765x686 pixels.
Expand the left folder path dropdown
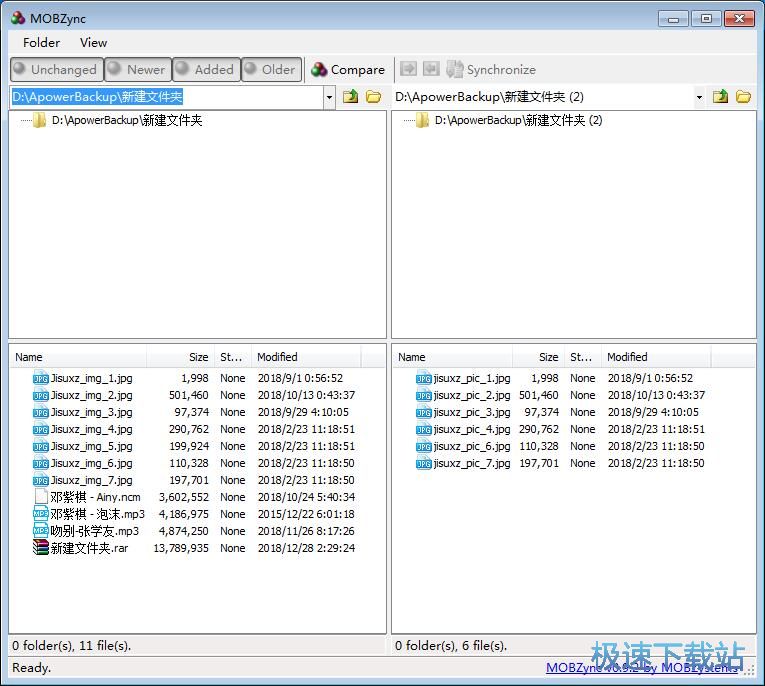330,97
